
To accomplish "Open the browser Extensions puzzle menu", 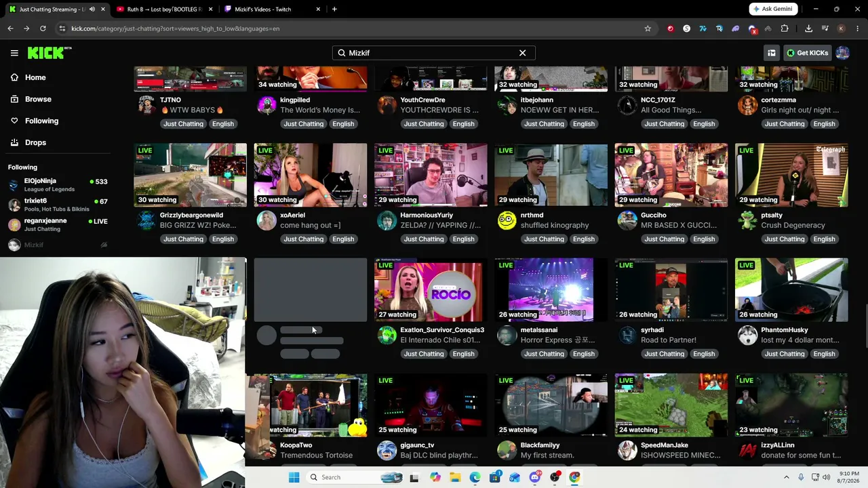I will (x=785, y=28).
